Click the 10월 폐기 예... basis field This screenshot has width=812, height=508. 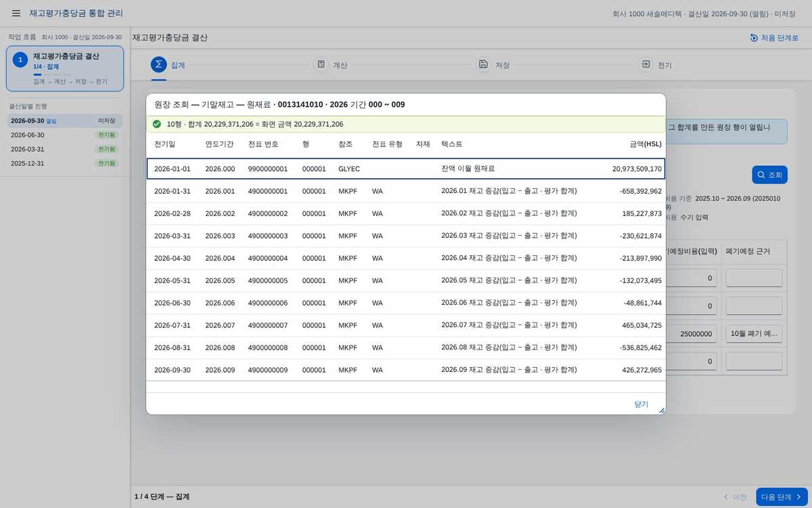coord(754,333)
